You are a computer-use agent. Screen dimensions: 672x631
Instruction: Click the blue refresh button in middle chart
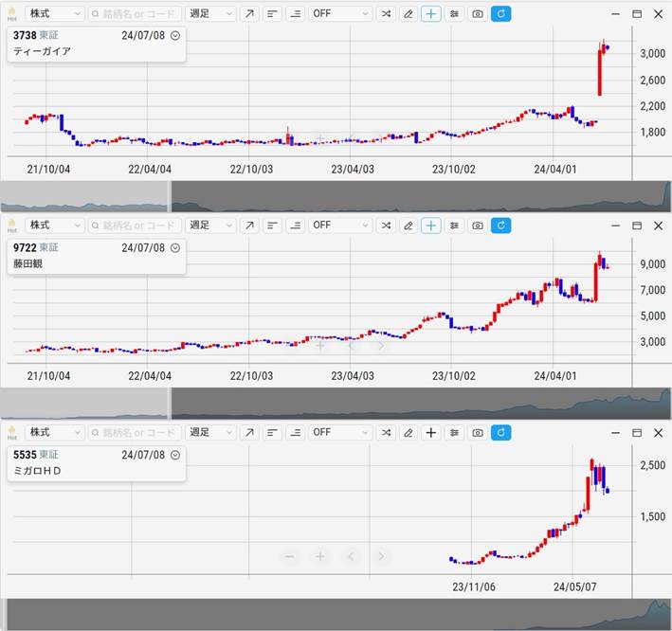pyautogui.click(x=501, y=225)
